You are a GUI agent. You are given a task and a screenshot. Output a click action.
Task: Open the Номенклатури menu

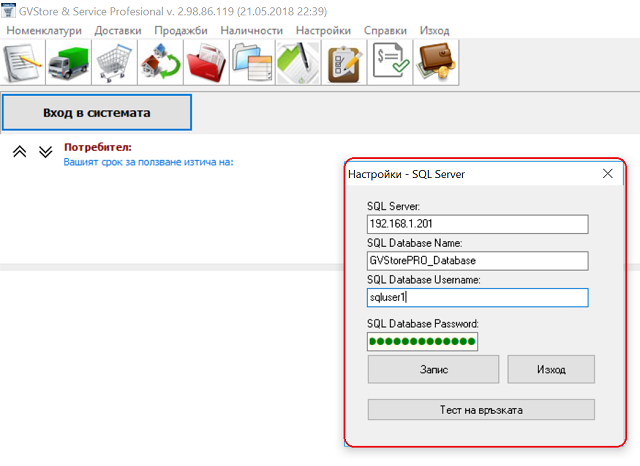click(x=44, y=31)
